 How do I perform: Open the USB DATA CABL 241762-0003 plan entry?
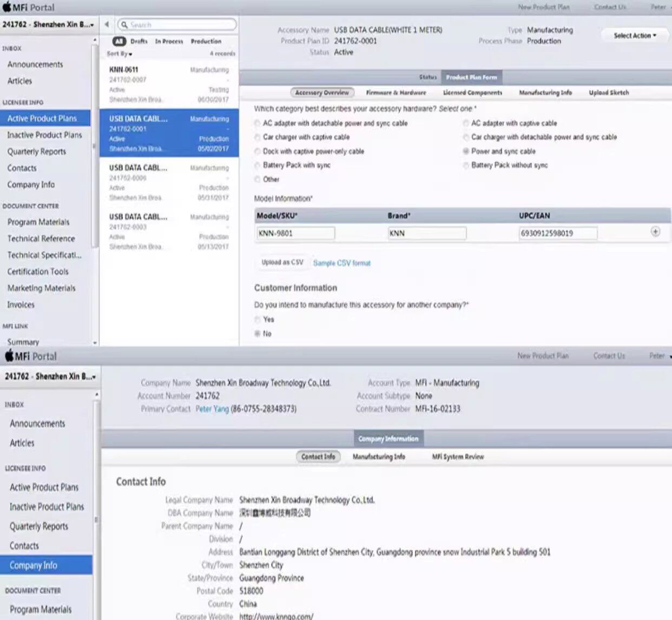coord(169,231)
